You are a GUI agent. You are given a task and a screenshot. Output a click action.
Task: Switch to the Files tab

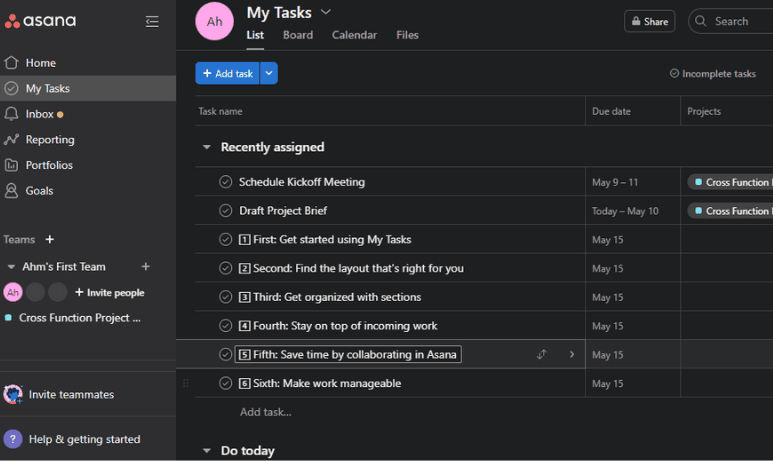coord(407,35)
